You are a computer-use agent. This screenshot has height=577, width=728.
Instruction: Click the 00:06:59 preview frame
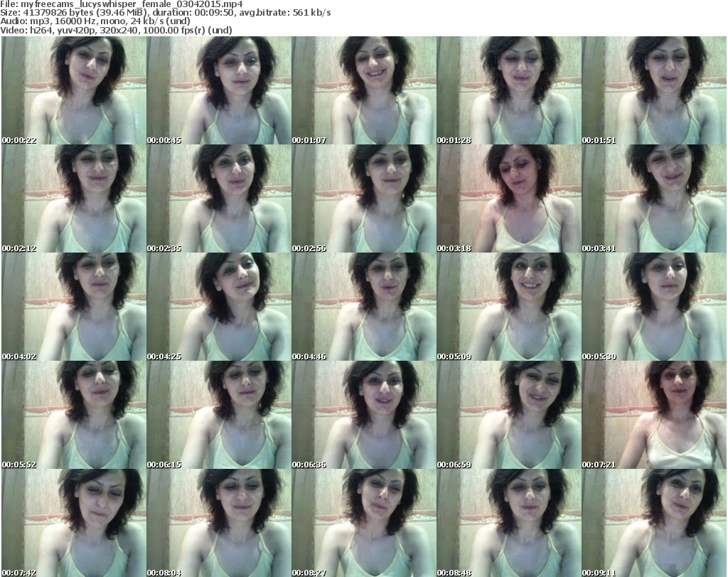(509, 414)
